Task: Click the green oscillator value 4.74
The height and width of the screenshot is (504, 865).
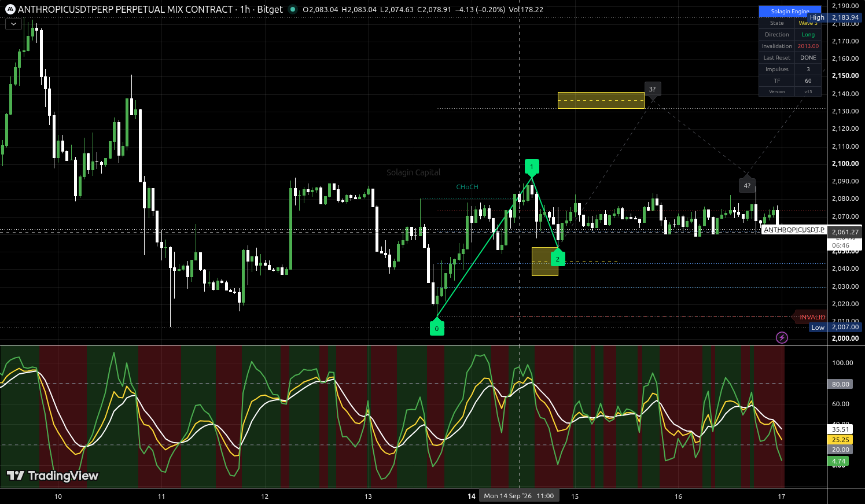Action: (838, 461)
